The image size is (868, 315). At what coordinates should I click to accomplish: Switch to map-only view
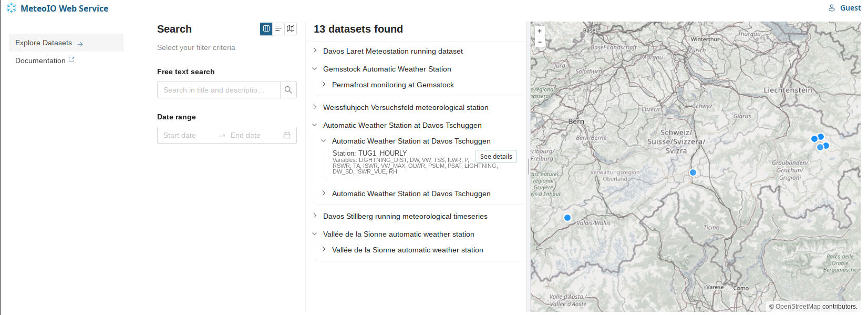pyautogui.click(x=291, y=29)
